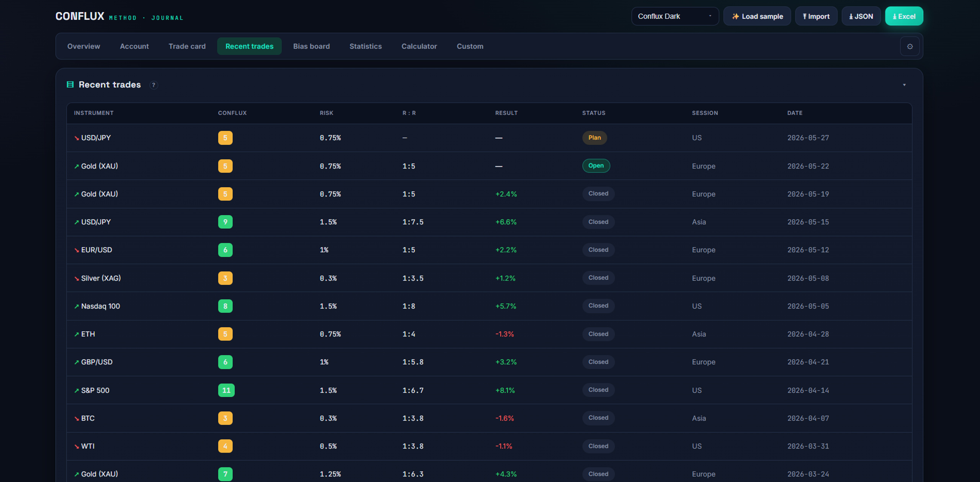Click the RESULT column header

tap(506, 113)
